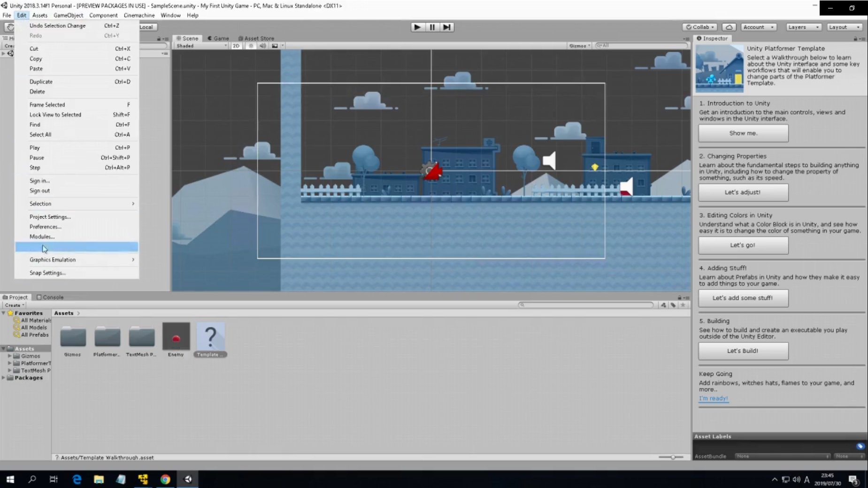Select All Models favorite search
This screenshot has height=488, width=868.
click(31, 328)
